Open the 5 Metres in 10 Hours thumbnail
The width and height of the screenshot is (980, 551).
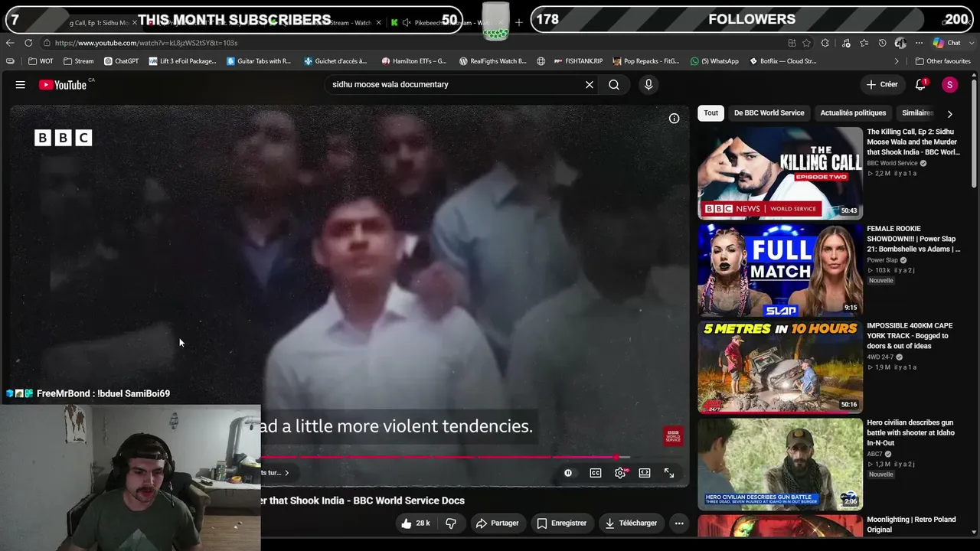click(x=780, y=367)
